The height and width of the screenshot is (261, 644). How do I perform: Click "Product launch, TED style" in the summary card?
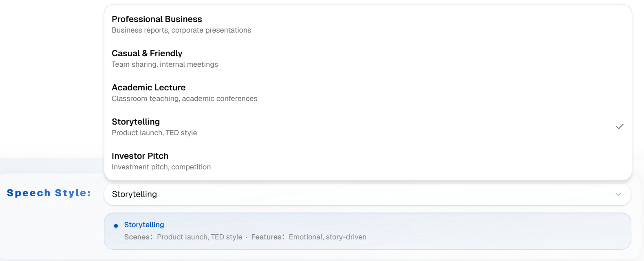click(199, 237)
